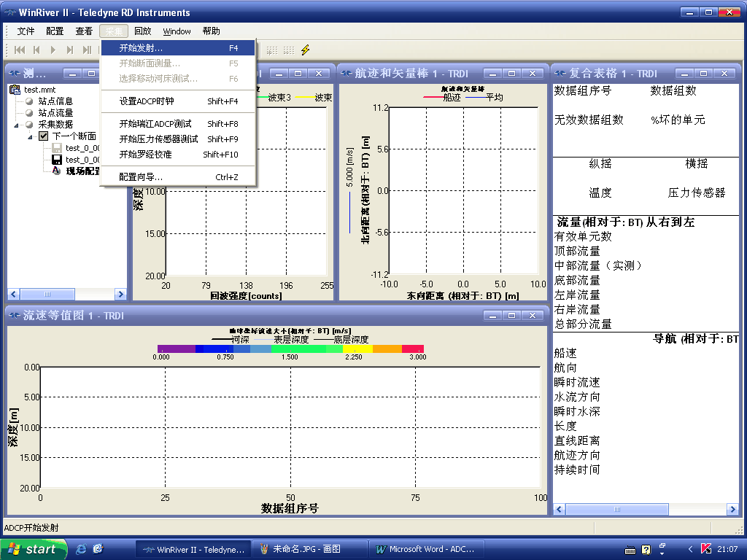
Task: Collapse the 采集数据 tree branch
Action: 16,125
